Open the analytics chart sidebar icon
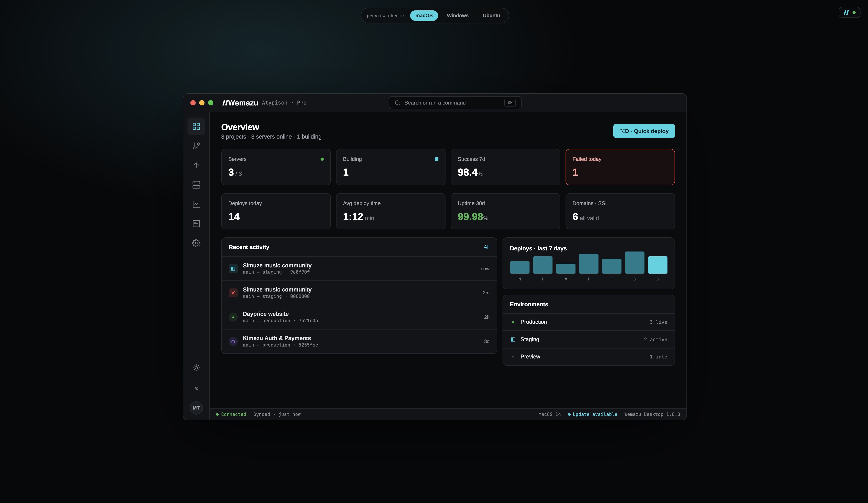The width and height of the screenshot is (868, 503). pos(196,204)
